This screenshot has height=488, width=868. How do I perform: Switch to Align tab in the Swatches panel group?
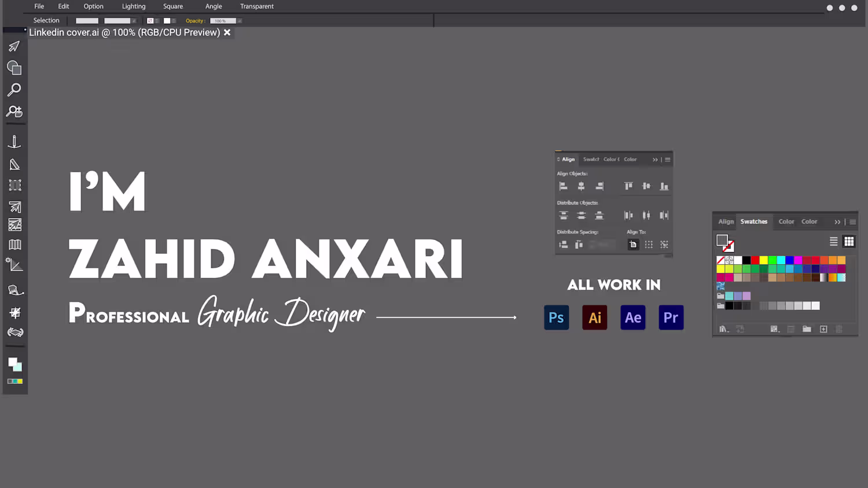coord(726,221)
